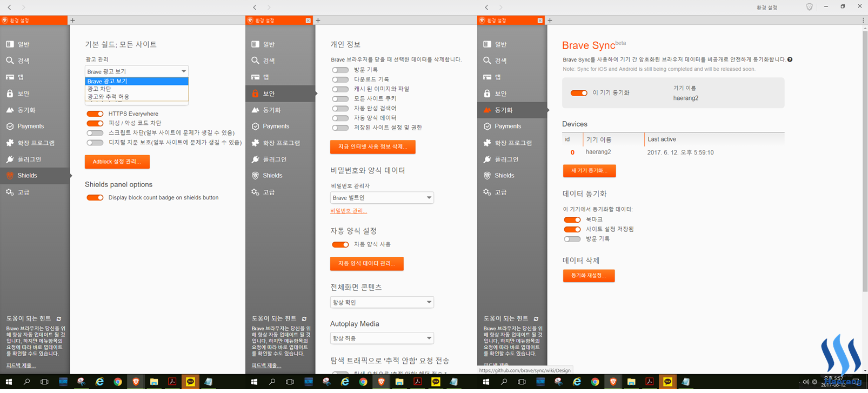The width and height of the screenshot is (868, 393).
Task: Collapse the 광고 관리 dropdown
Action: coord(137,71)
